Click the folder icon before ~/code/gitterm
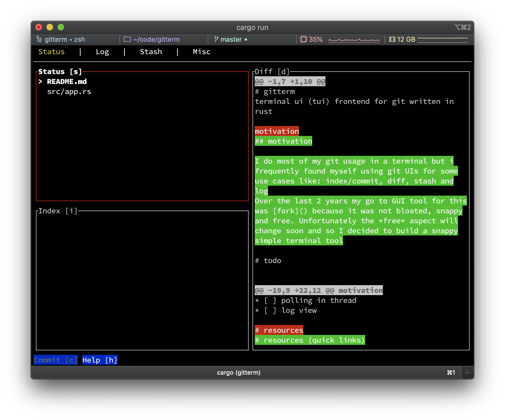This screenshot has width=505, height=420. pyautogui.click(x=127, y=39)
